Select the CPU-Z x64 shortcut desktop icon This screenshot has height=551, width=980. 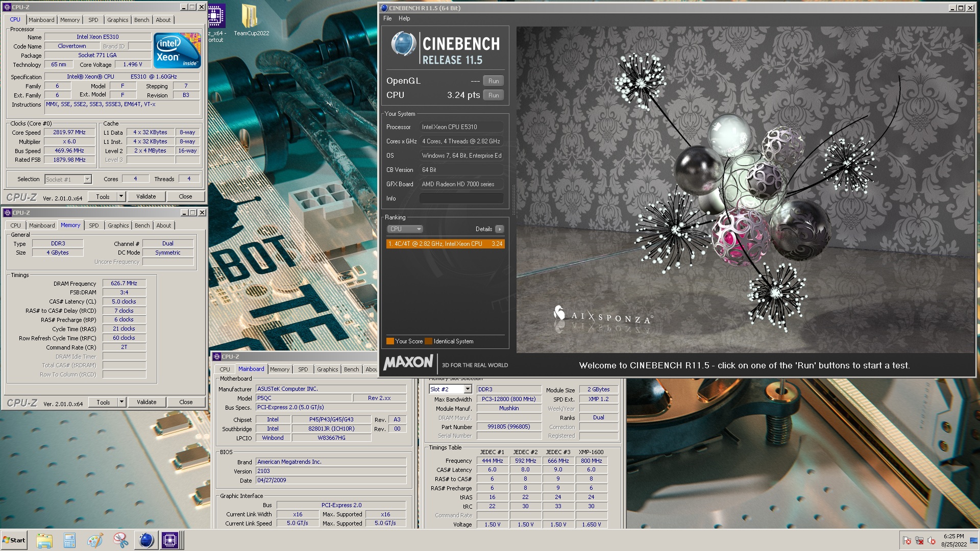click(x=216, y=23)
